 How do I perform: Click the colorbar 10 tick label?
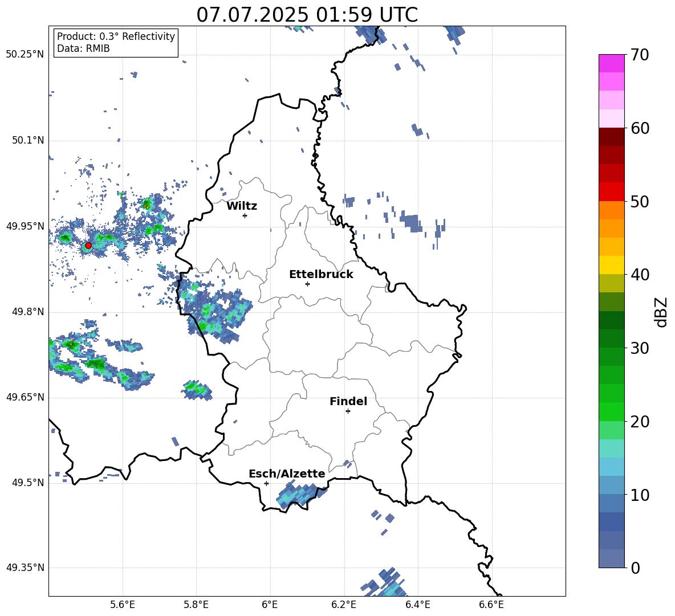[640, 495]
